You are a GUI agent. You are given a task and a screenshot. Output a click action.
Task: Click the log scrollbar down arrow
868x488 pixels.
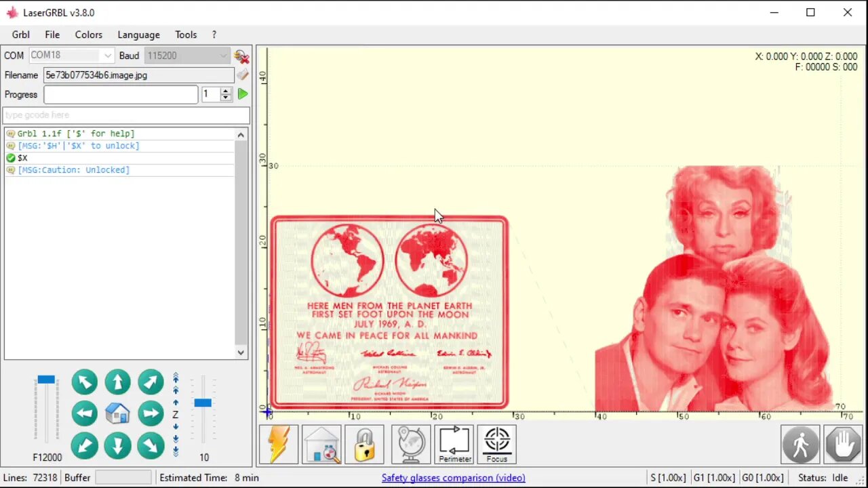point(241,352)
